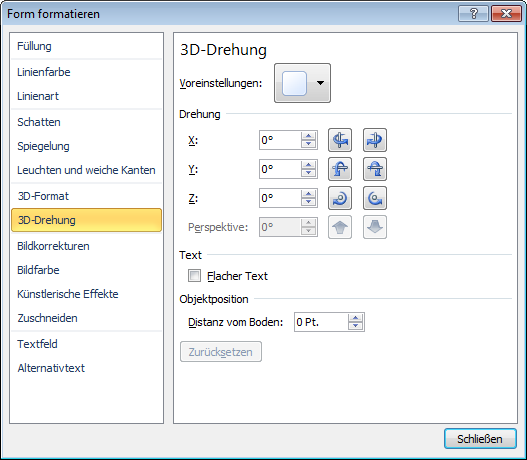The height and width of the screenshot is (460, 527).
Task: Open Künstlerische Effekte category
Action: [x=86, y=294]
